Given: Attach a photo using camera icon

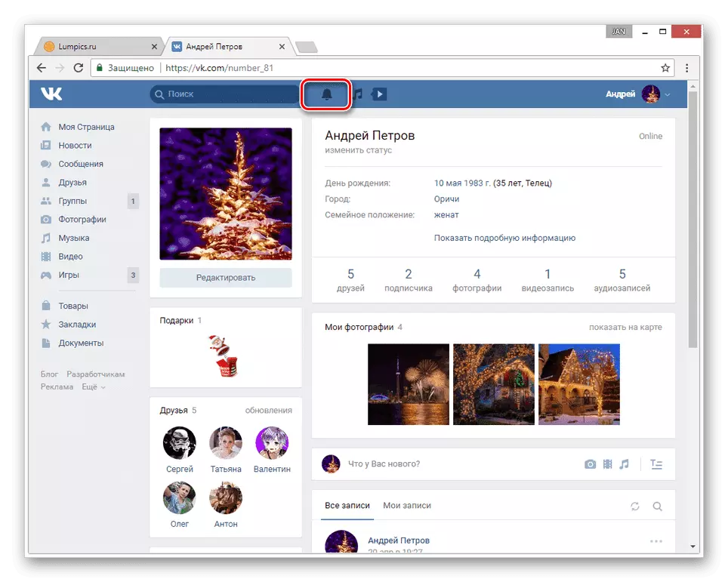Looking at the screenshot, I should [590, 464].
